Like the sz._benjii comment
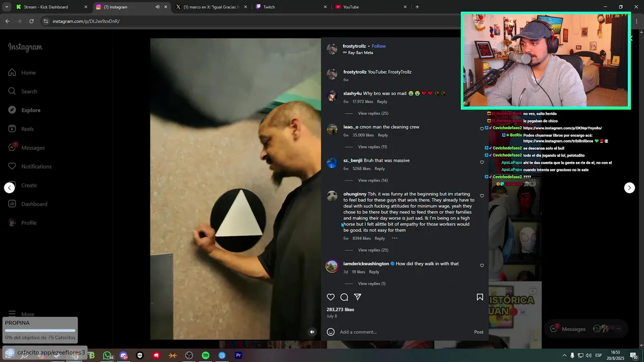This screenshot has height=362, width=644. tap(482, 162)
